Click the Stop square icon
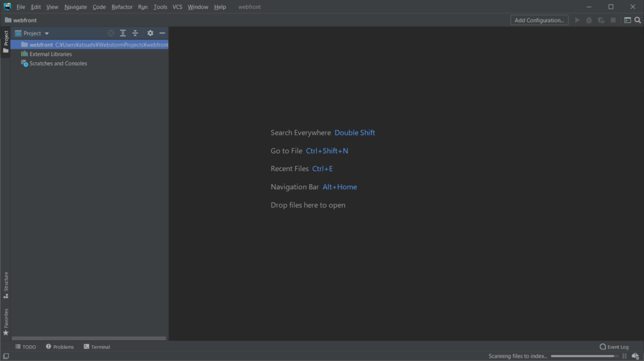This screenshot has height=361, width=644. point(613,20)
